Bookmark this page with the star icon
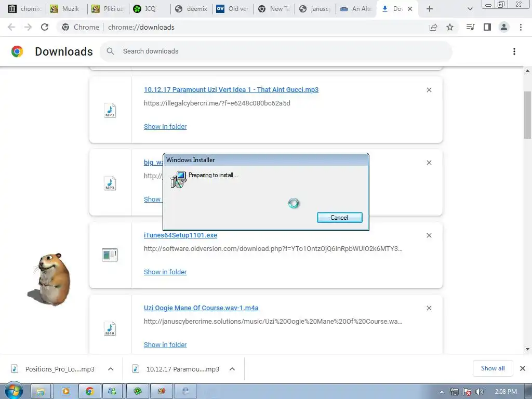Screen dimensions: 532x399 coord(450,27)
